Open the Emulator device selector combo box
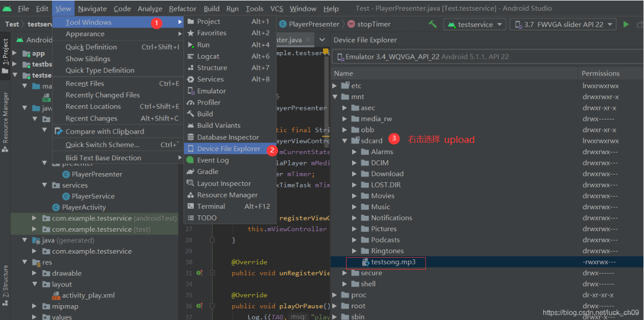This screenshot has width=644, height=320. click(487, 57)
